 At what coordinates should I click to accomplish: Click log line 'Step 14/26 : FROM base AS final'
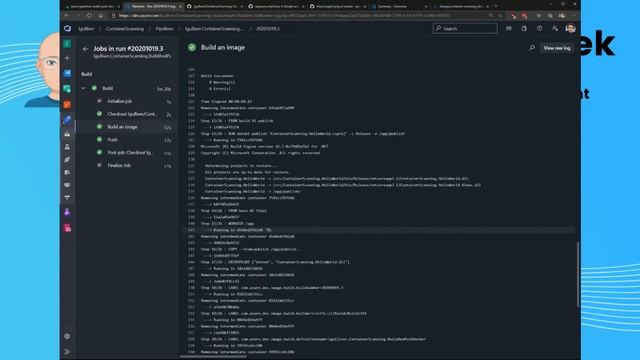[x=233, y=211]
